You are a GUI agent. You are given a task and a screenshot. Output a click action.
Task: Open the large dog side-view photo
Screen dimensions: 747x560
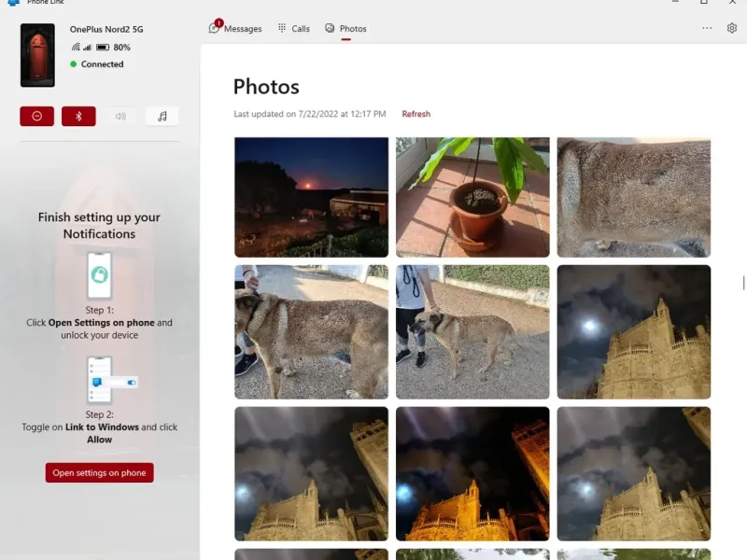point(311,332)
